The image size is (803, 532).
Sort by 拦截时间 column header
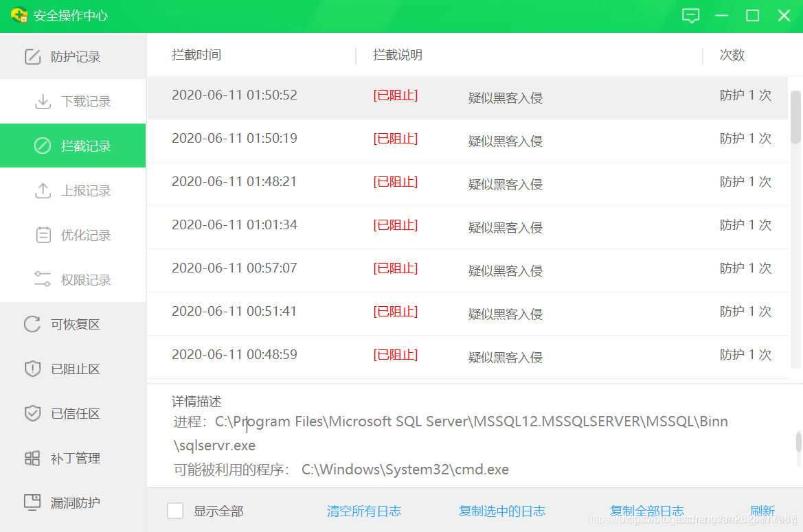196,55
